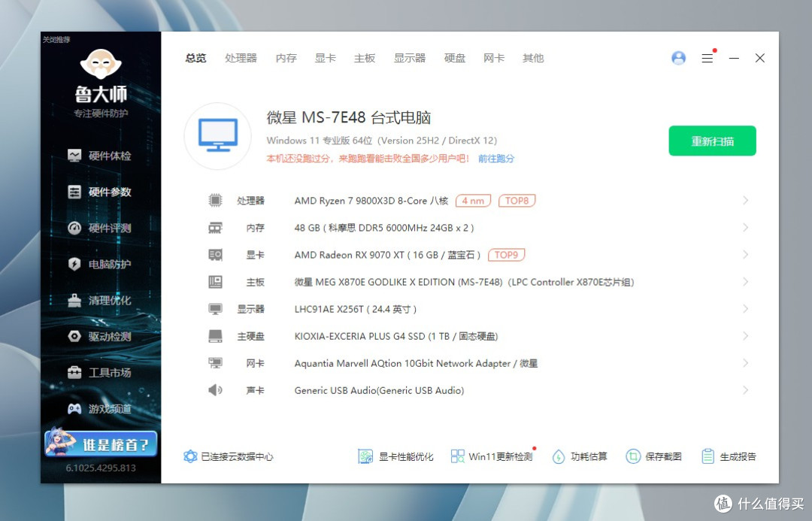Open 功耗估算 tool
The height and width of the screenshot is (521, 812).
click(580, 456)
